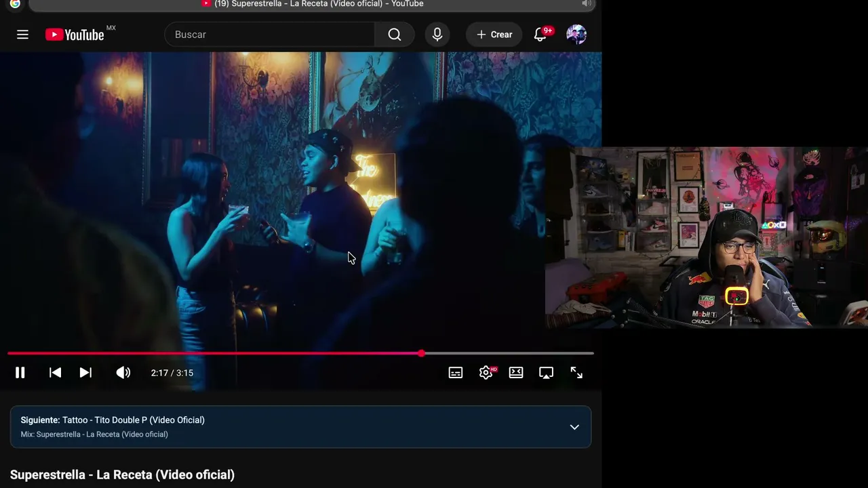The height and width of the screenshot is (488, 868).
Task: Click the magnifying glass search button
Action: click(395, 35)
